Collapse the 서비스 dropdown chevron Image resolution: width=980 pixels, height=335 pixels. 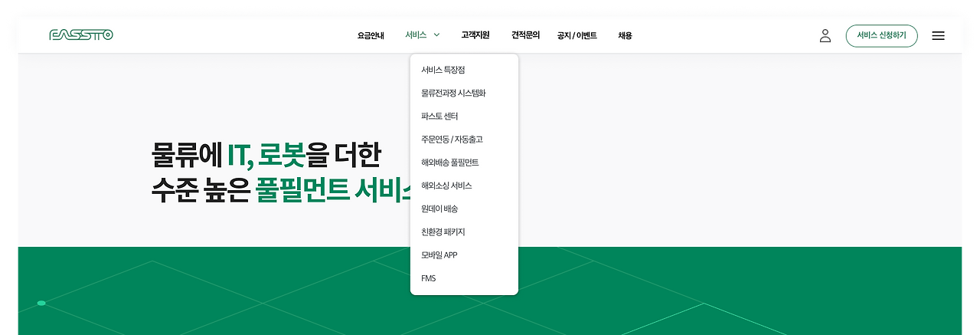(x=436, y=34)
